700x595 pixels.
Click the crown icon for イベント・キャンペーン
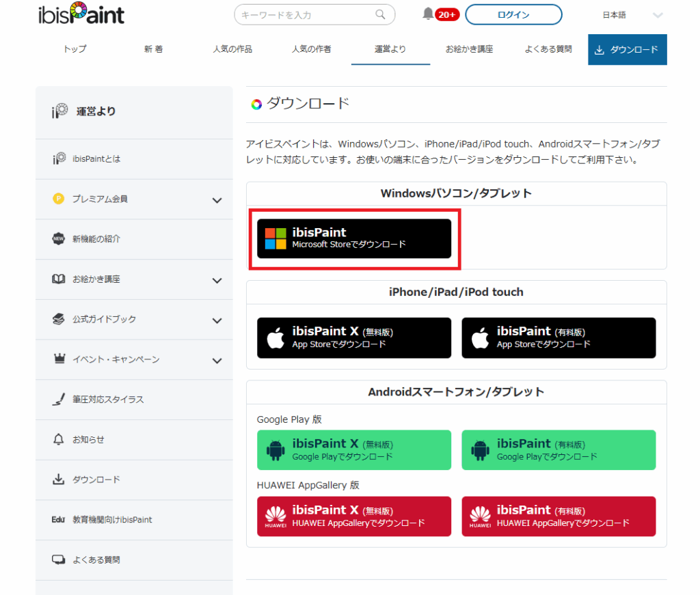pos(59,358)
